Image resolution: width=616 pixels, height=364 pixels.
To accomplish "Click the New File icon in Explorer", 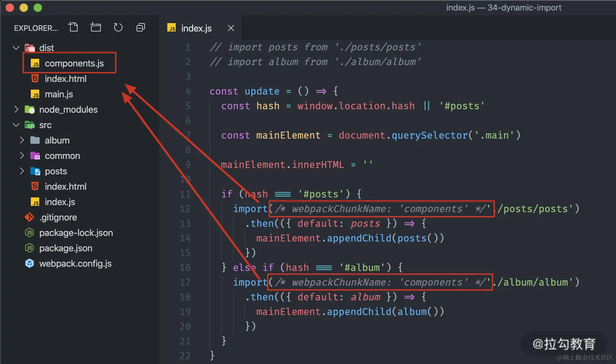I will [73, 27].
